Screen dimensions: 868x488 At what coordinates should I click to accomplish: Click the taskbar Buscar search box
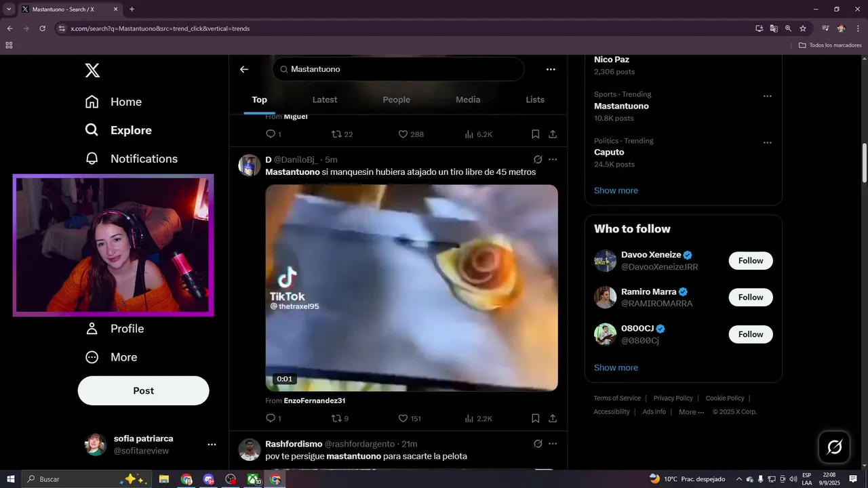tap(85, 479)
